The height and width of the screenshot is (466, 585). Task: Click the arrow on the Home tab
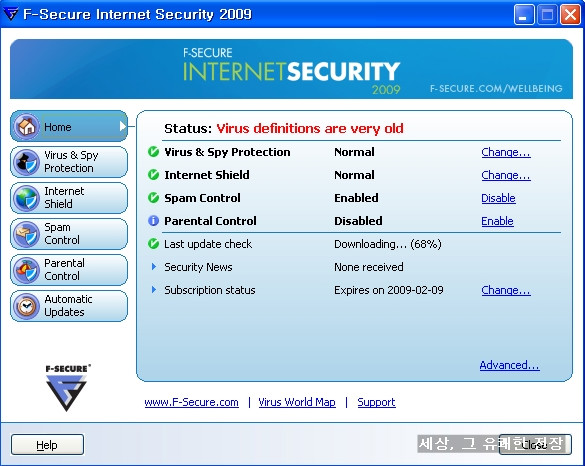click(123, 126)
